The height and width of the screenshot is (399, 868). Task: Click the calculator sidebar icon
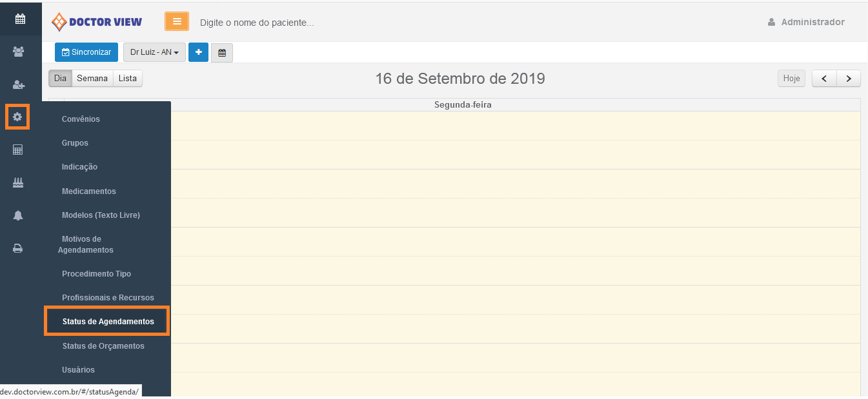18,150
